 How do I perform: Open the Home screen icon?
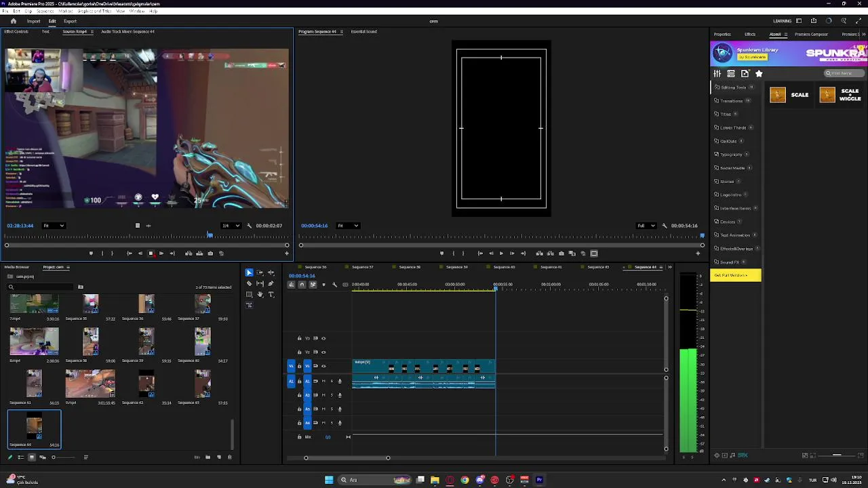coord(13,21)
